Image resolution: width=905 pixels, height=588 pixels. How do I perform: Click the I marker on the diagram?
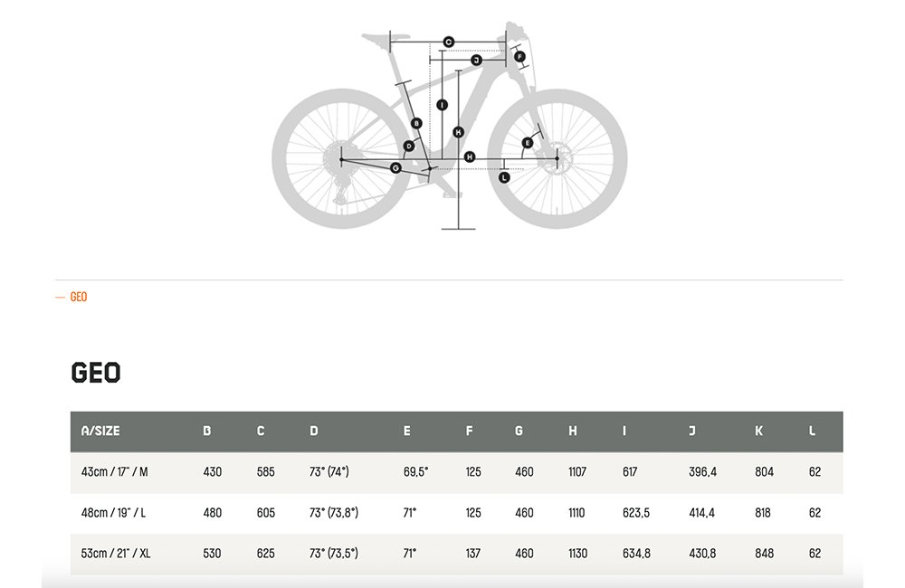(443, 105)
